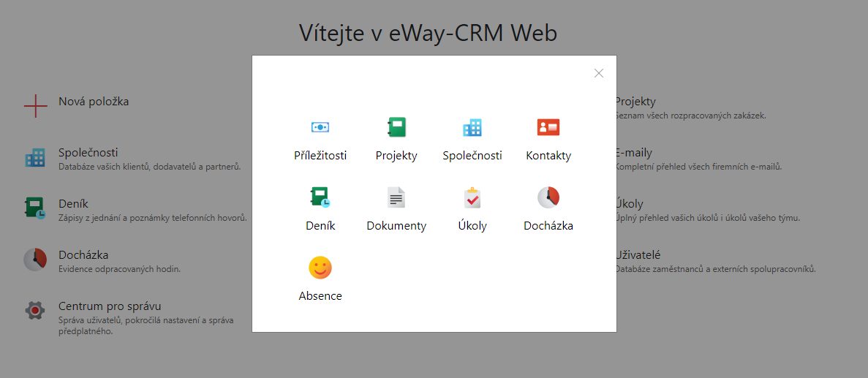Open the Uživatelé link on the right
The image size is (868, 378).
pyautogui.click(x=638, y=255)
